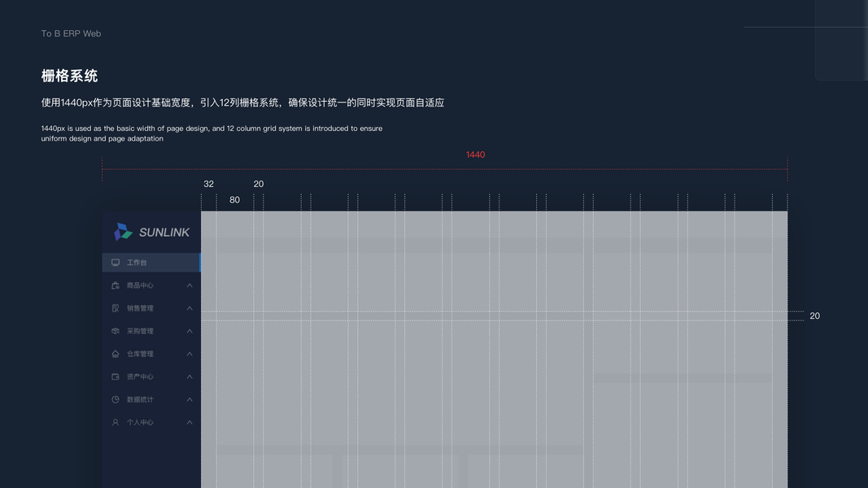Select 商品中心 menu label
Screen dimensions: 868x488
140,285
